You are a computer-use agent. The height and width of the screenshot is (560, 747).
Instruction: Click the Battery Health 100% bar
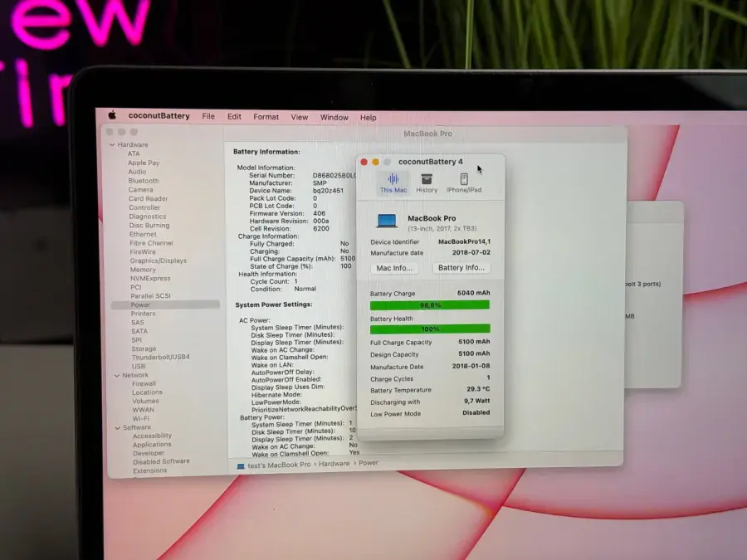(x=430, y=329)
